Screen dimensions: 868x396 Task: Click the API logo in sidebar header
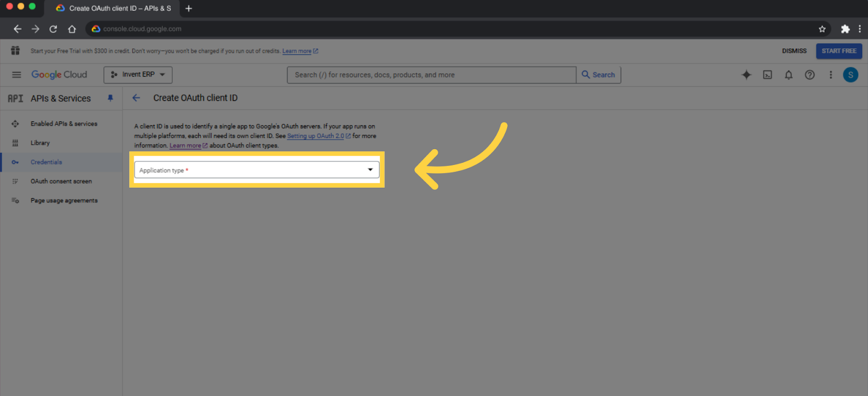pyautogui.click(x=15, y=99)
